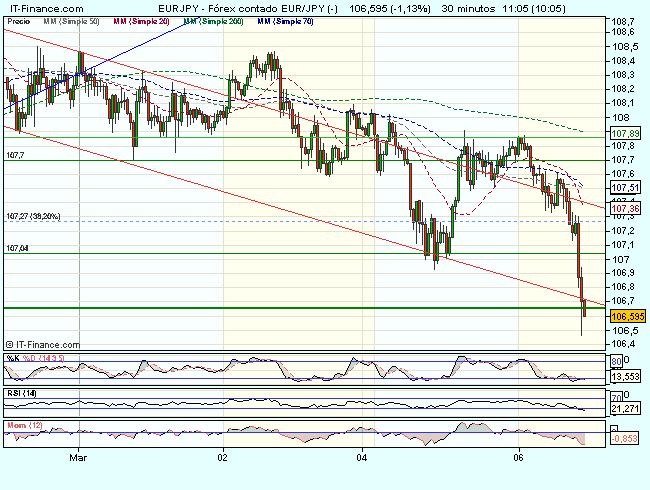Click the 21,271 RSI value tag
The height and width of the screenshot is (490, 650).
click(x=625, y=408)
